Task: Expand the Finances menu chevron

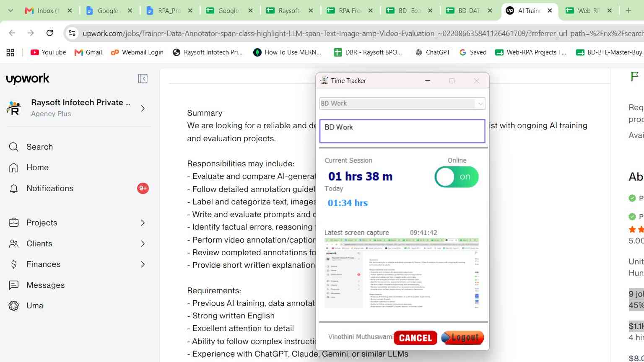Action: click(143, 264)
